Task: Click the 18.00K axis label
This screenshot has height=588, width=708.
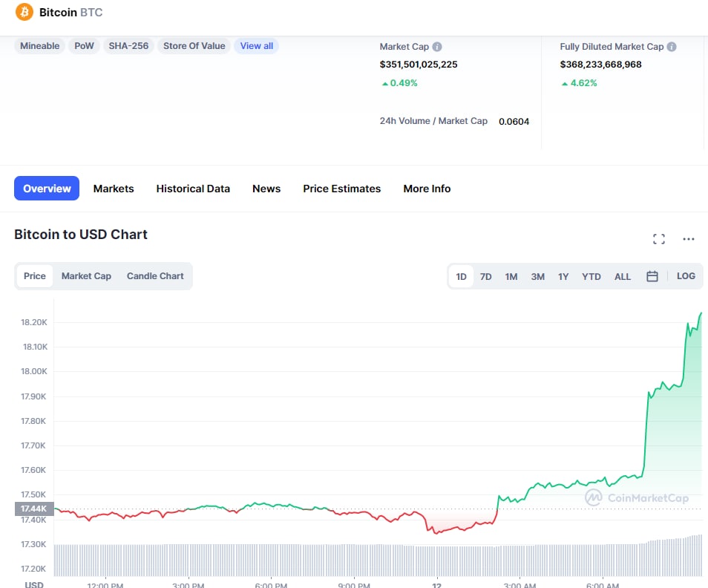Action: pos(34,371)
